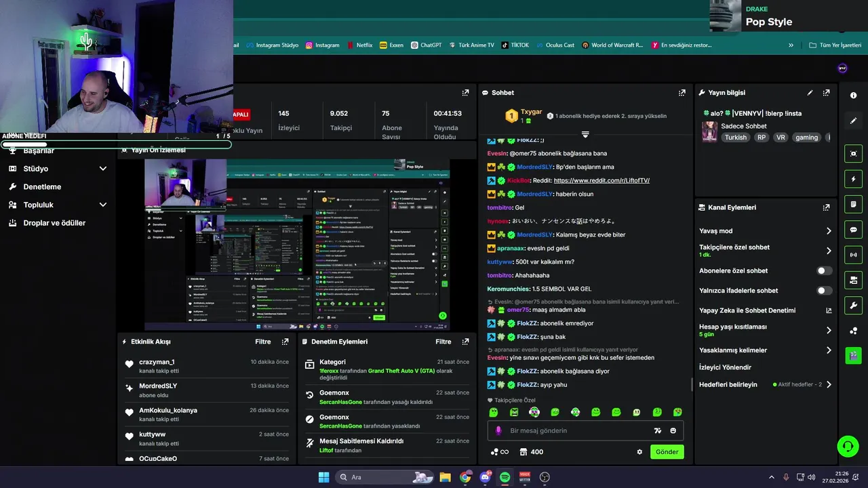This screenshot has height=488, width=868.
Task: Open TİKTOK bookmark
Action: [515, 45]
